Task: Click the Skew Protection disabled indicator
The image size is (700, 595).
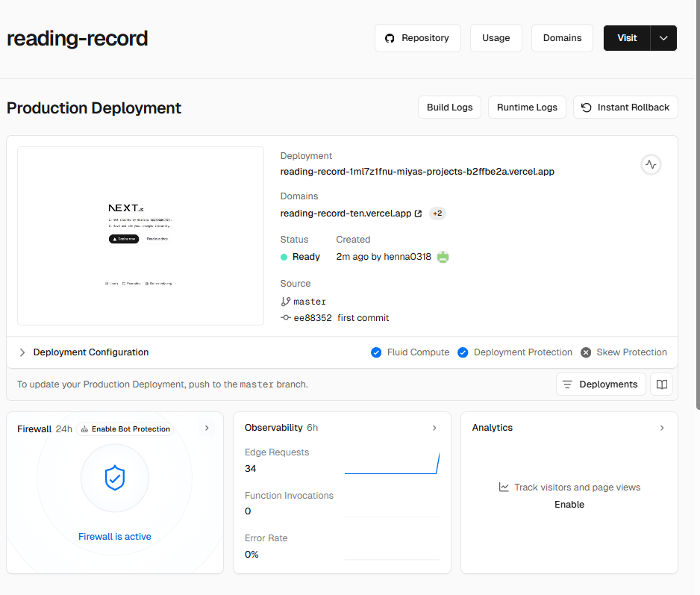Action: tap(586, 352)
